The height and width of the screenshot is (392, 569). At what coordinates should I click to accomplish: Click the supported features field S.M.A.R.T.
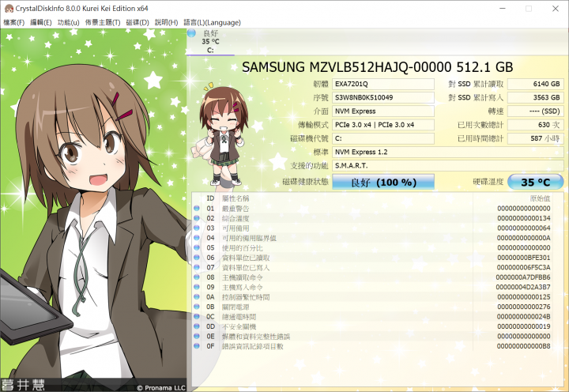[448, 165]
